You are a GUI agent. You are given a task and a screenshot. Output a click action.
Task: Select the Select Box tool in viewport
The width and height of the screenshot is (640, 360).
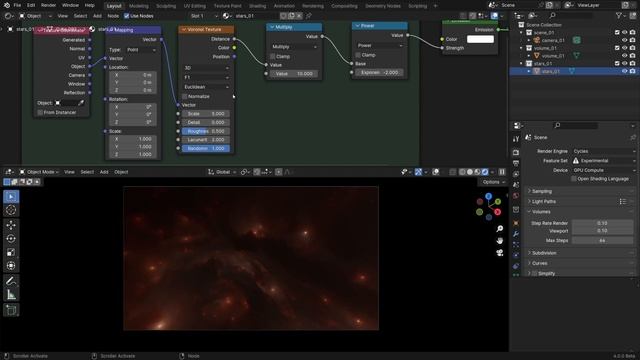11,197
